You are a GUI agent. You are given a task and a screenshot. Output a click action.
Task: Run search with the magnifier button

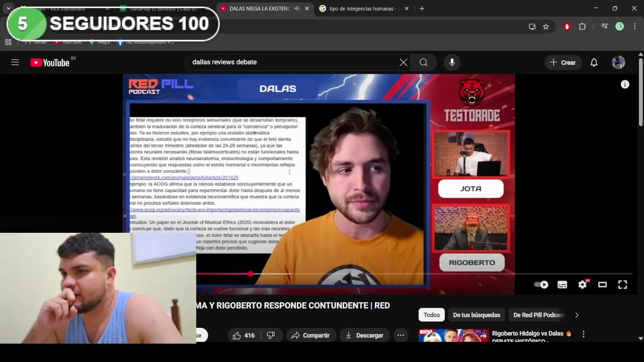(x=424, y=62)
